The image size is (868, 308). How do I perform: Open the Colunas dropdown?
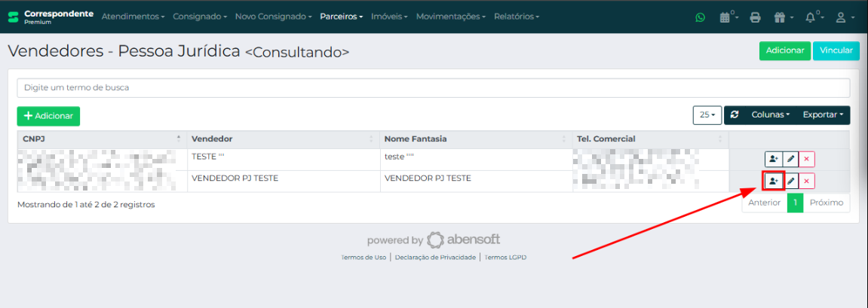(770, 115)
